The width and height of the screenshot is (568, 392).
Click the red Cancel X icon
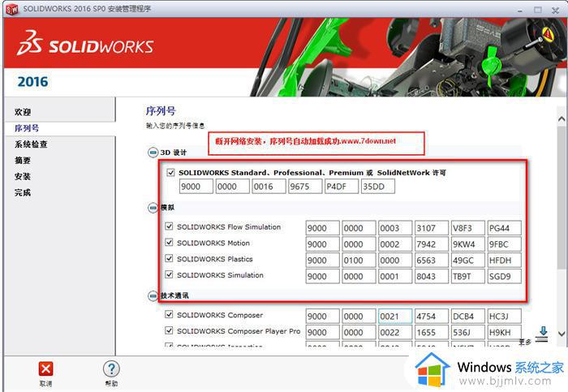(x=45, y=368)
